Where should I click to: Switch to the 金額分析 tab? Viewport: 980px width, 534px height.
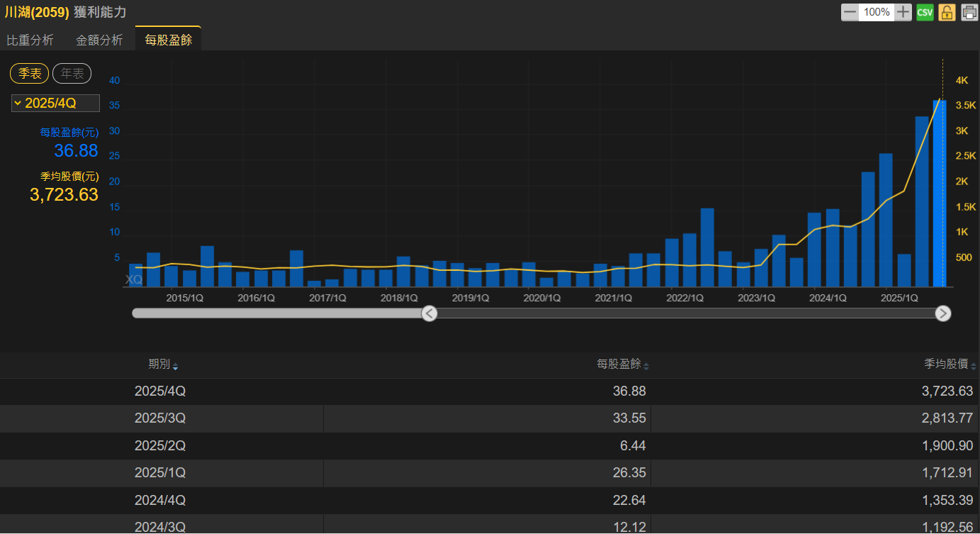point(99,40)
